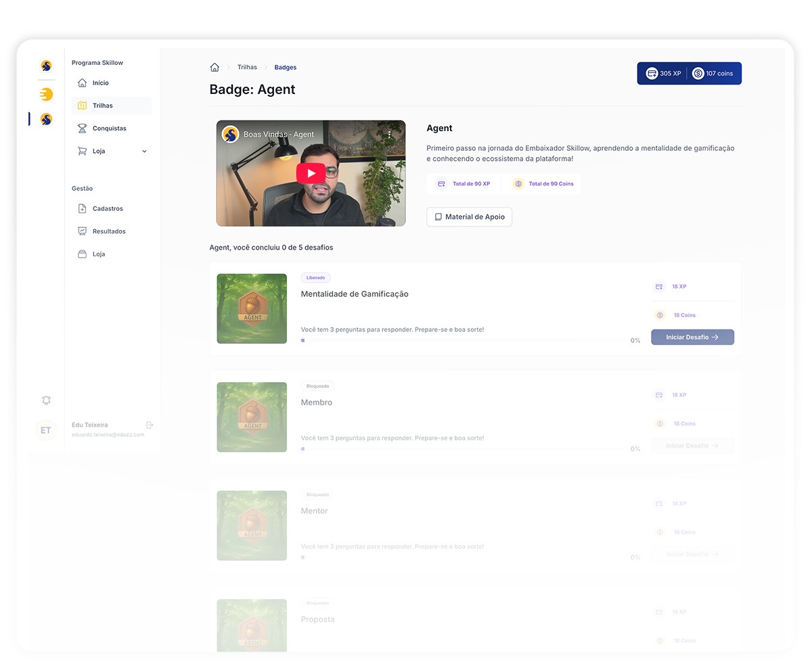This screenshot has width=812, height=671.
Task: Click the Conquistas trophy icon
Action: tap(83, 128)
